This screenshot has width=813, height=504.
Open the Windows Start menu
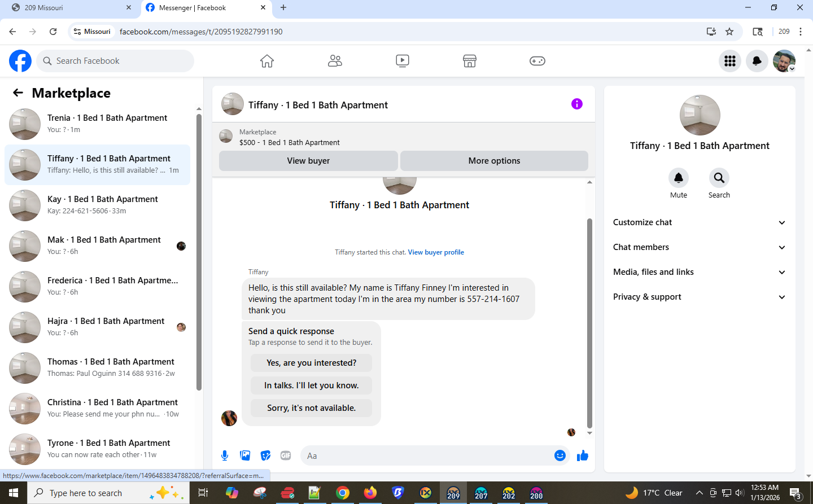click(x=14, y=493)
